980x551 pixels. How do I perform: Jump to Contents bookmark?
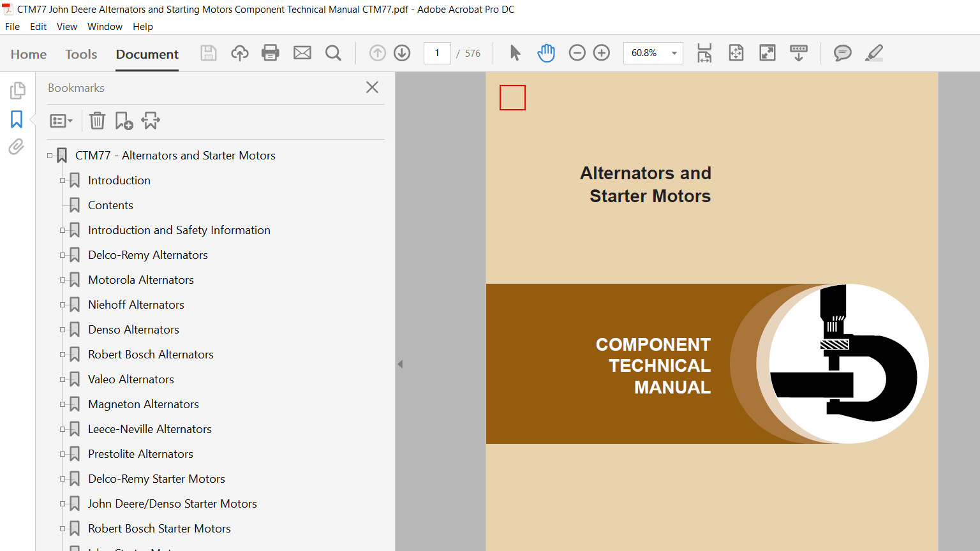(110, 205)
